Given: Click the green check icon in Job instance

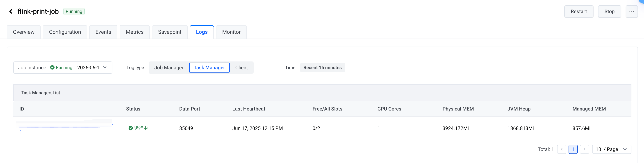Looking at the screenshot, I should pyautogui.click(x=52, y=68).
